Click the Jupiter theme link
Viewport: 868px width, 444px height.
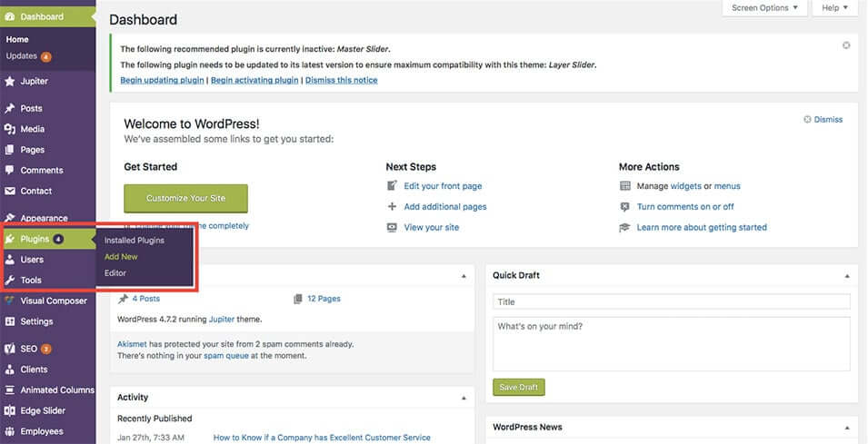tap(222, 319)
